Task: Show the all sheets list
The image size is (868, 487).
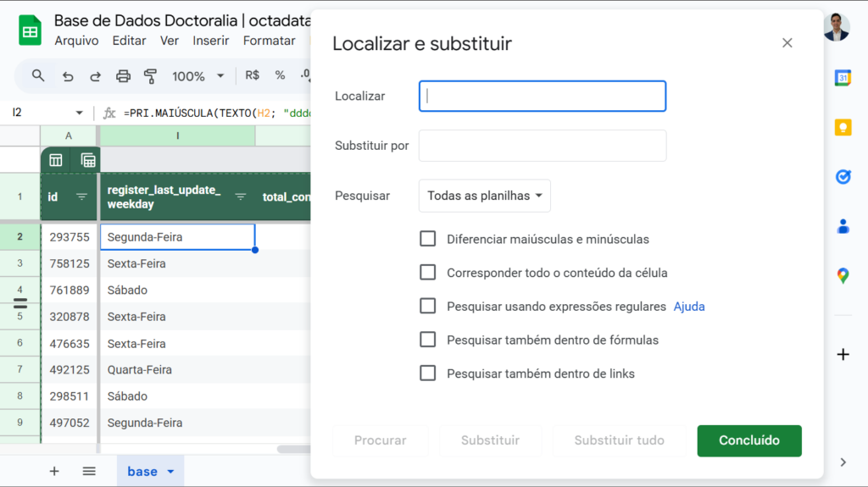Action: 89,472
